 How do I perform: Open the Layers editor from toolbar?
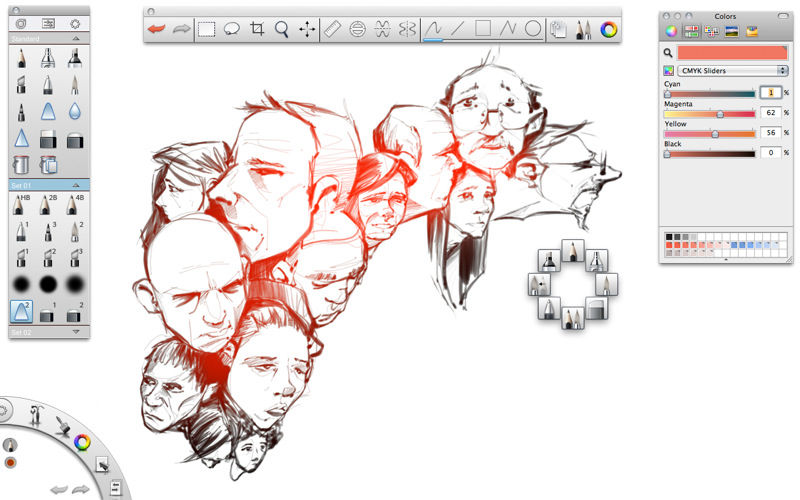(x=559, y=30)
